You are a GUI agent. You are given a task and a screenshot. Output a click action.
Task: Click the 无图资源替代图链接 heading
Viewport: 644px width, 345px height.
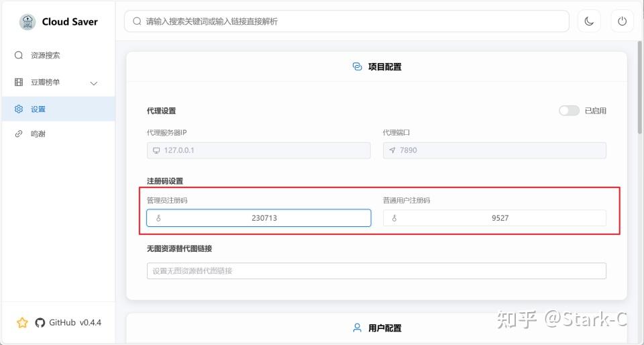[x=180, y=248]
